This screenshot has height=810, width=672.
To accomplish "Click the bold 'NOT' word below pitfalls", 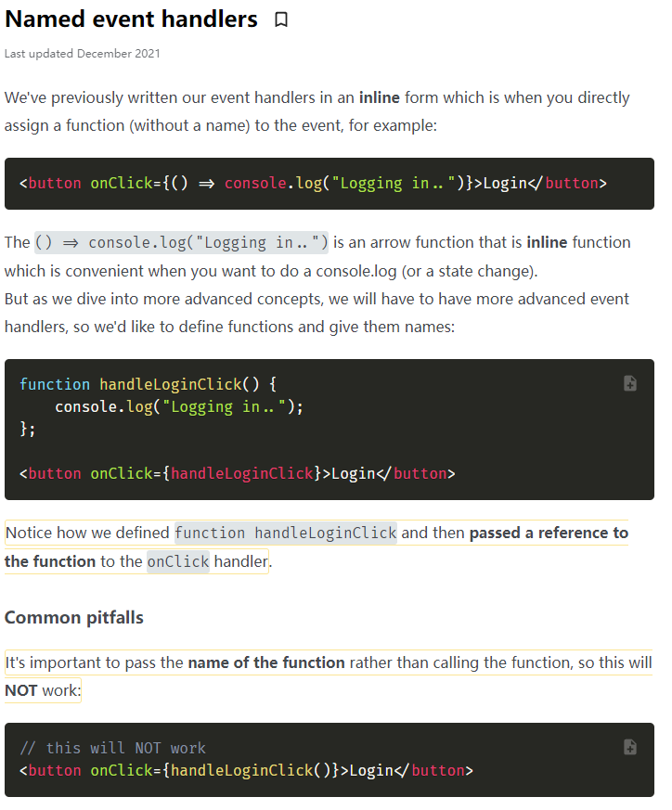I will (x=20, y=691).
